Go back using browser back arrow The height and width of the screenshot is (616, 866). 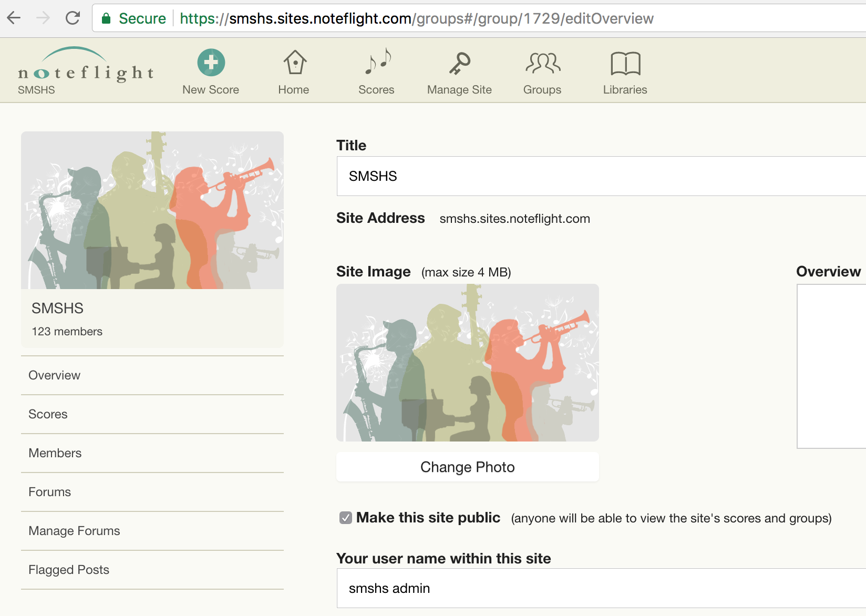[14, 18]
